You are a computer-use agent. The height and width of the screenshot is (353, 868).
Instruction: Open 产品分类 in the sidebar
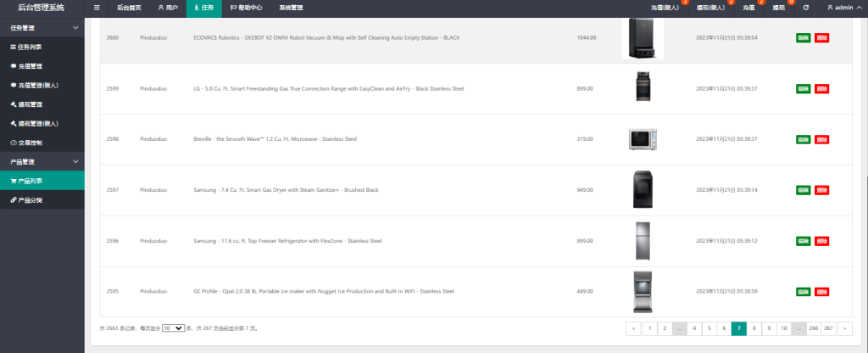pos(30,199)
